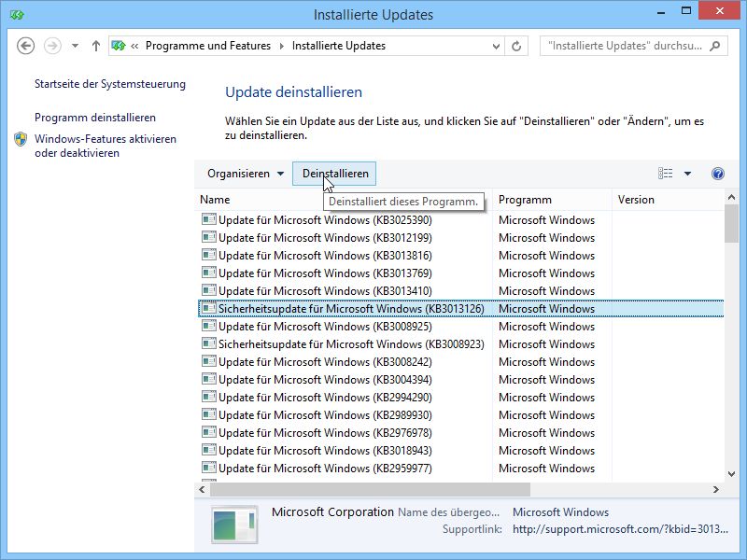The width and height of the screenshot is (747, 560).
Task: Click the icon of Sicherheitsupdate KB3008923
Action: [x=208, y=343]
